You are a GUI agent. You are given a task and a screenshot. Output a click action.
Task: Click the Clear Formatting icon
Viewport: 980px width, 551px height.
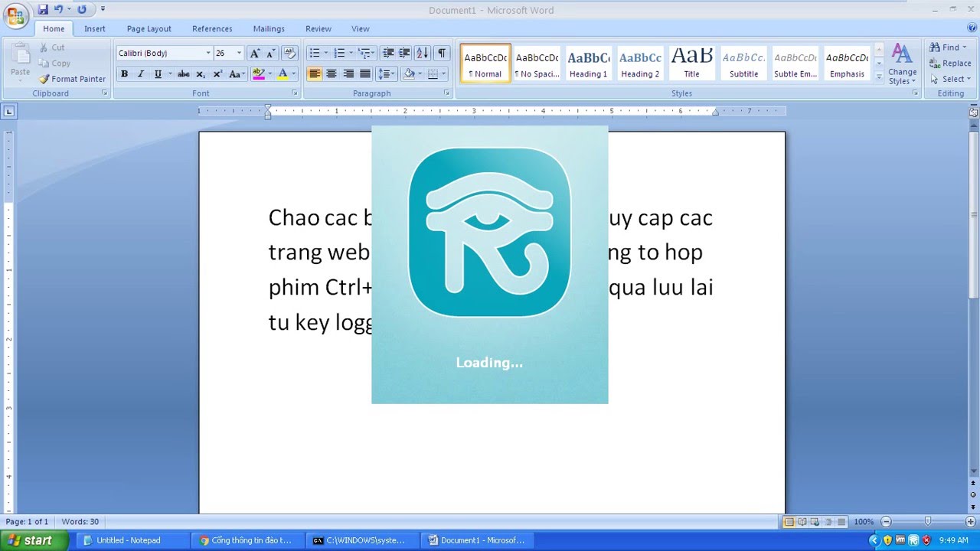tap(289, 54)
